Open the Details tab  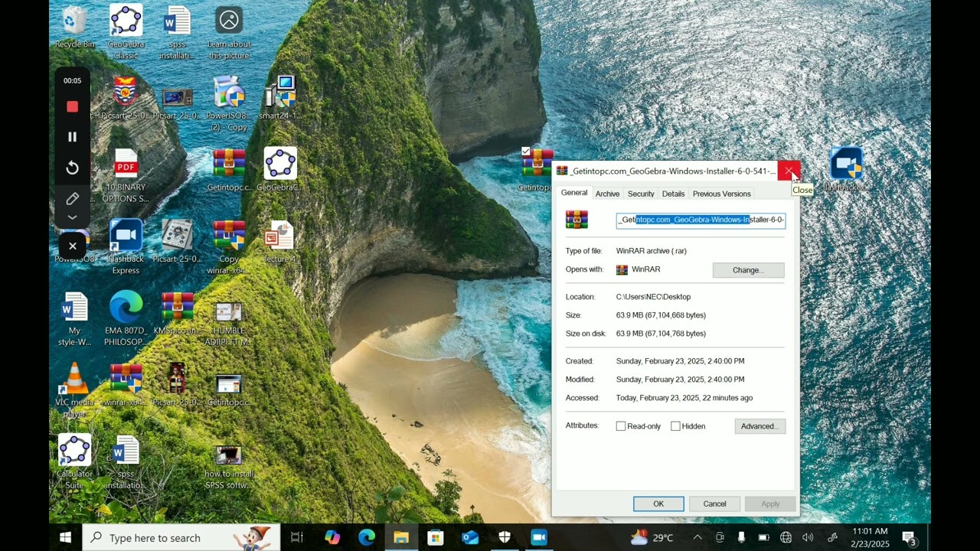tap(673, 194)
